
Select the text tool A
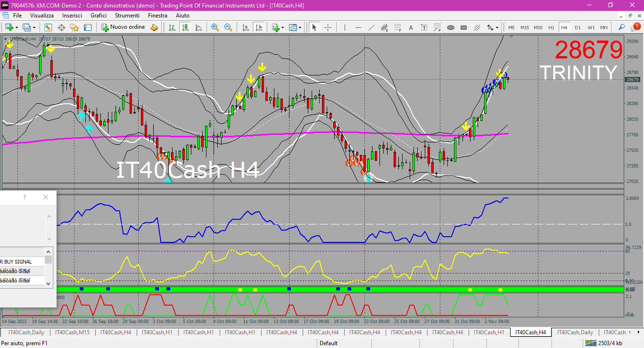coord(411,27)
